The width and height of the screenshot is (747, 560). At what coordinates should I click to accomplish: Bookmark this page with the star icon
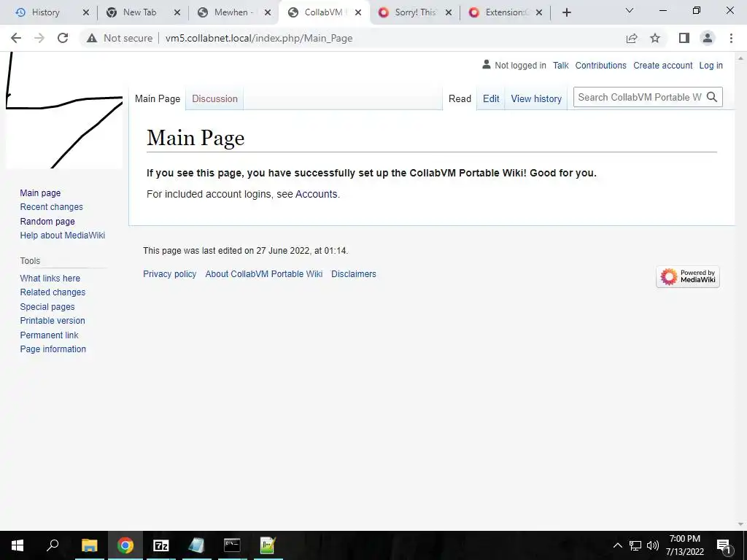pos(655,38)
